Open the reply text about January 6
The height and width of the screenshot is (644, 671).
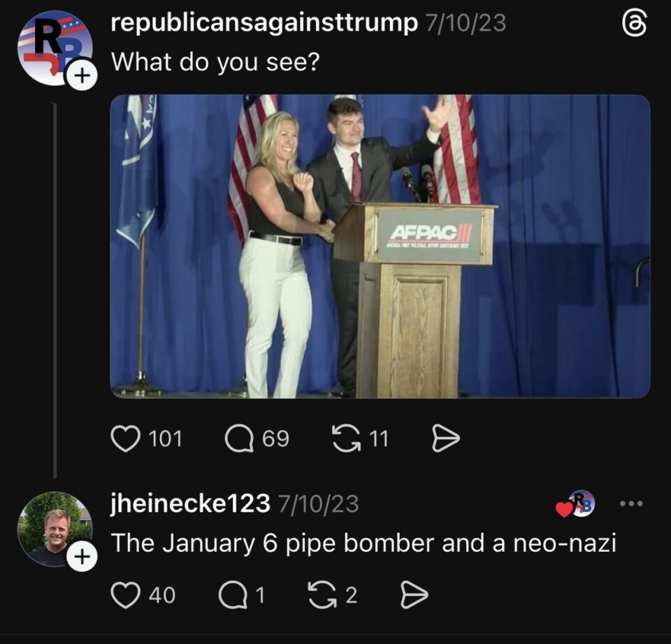coord(363,543)
